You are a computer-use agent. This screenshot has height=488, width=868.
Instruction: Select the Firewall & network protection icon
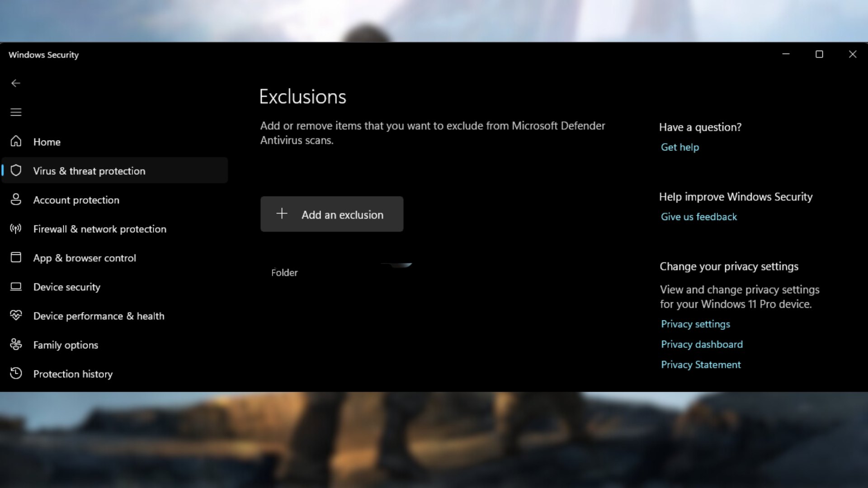16,229
